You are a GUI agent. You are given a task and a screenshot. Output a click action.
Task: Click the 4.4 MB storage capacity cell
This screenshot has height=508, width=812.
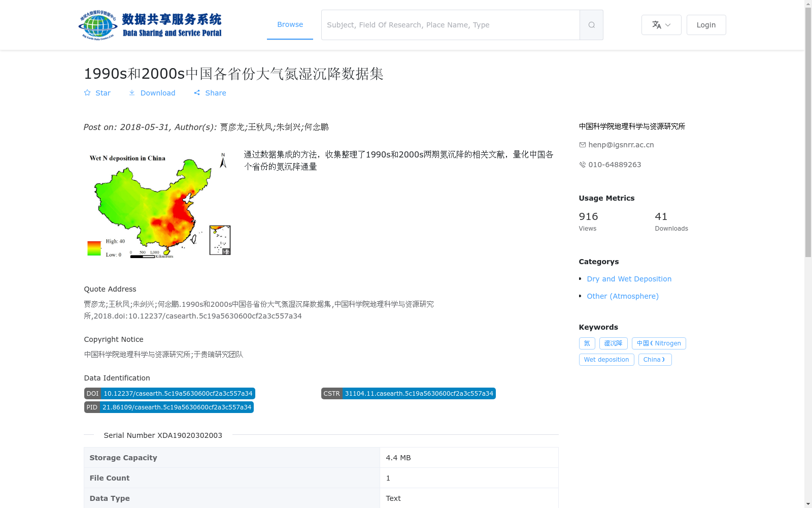point(469,458)
